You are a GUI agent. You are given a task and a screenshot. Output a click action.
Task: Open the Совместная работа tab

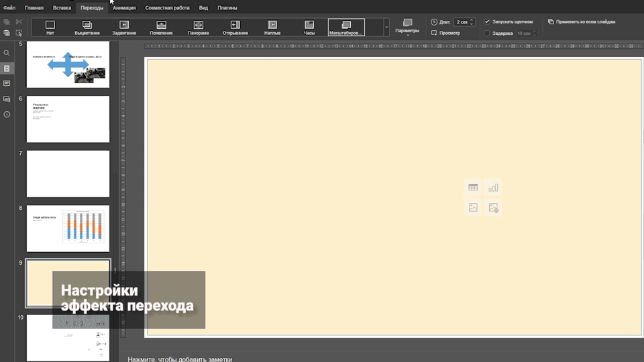[167, 8]
